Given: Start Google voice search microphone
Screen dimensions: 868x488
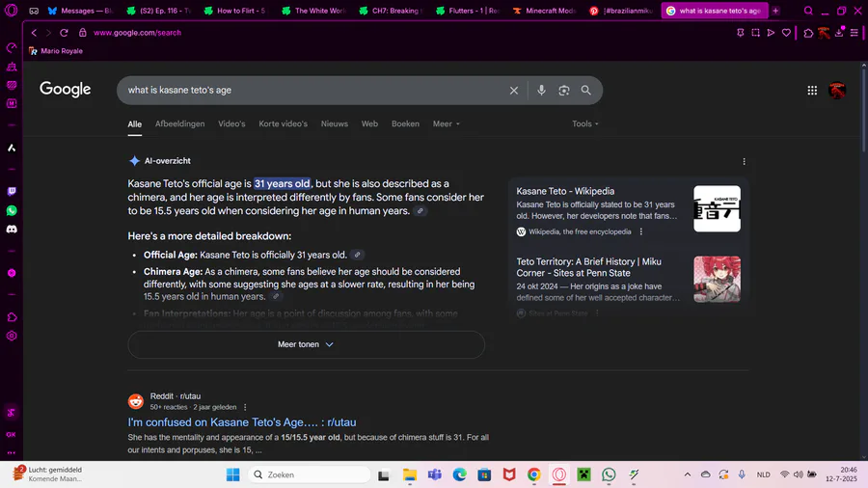Looking at the screenshot, I should pyautogui.click(x=541, y=90).
